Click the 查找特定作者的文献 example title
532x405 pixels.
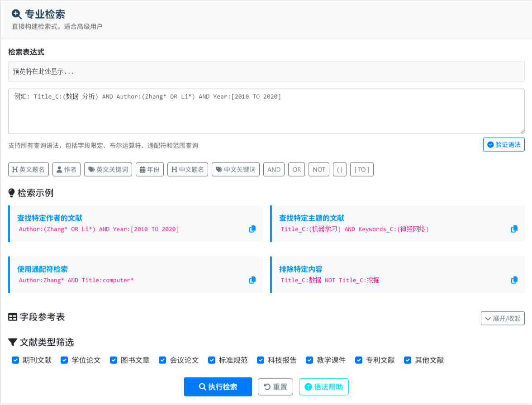[x=50, y=218]
